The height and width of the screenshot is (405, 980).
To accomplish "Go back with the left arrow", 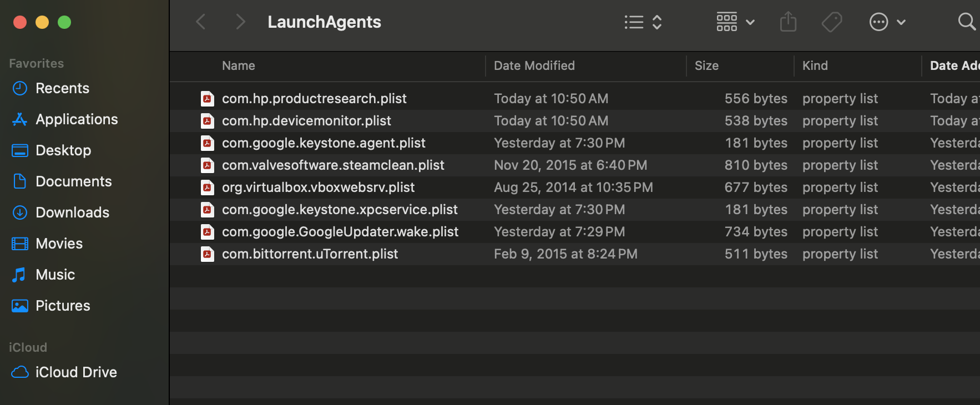I will pyautogui.click(x=201, y=22).
